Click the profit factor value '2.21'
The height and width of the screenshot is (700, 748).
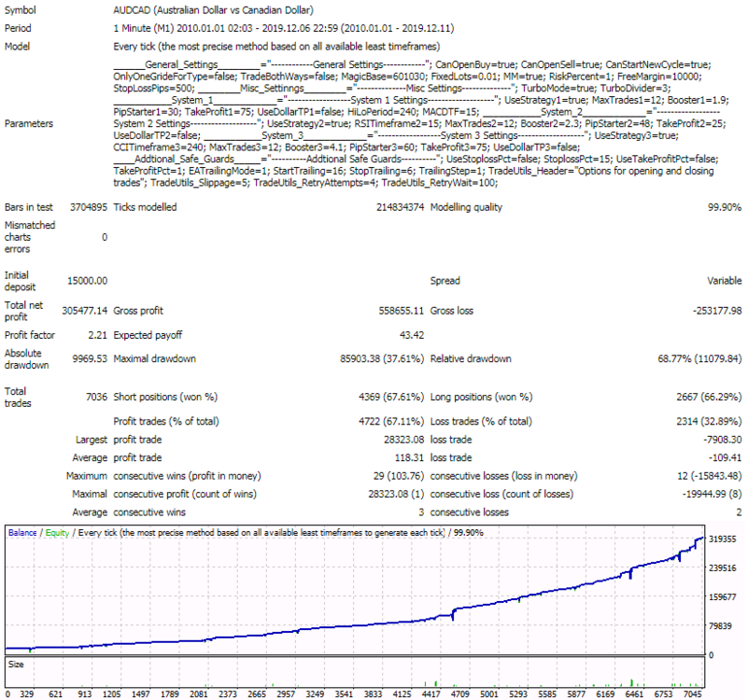coord(98,335)
